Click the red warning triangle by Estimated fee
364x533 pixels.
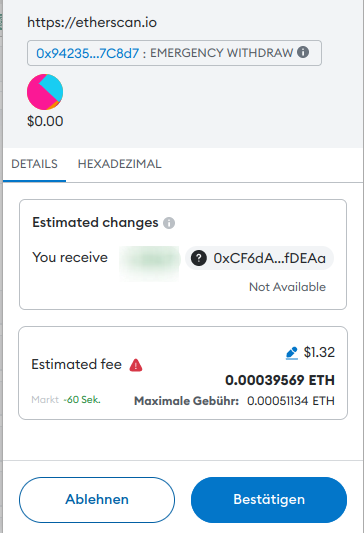coord(136,365)
